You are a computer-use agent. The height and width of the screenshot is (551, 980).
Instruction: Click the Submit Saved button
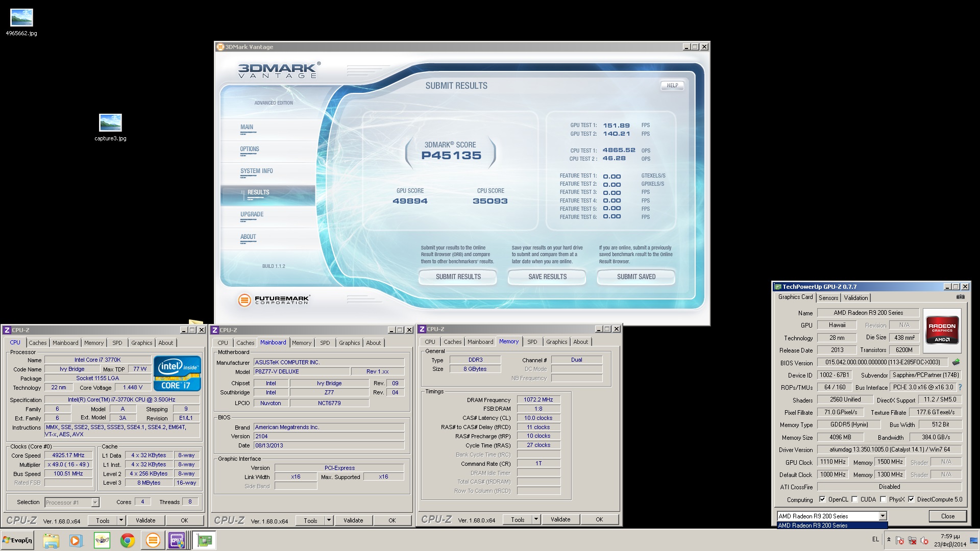pos(636,277)
